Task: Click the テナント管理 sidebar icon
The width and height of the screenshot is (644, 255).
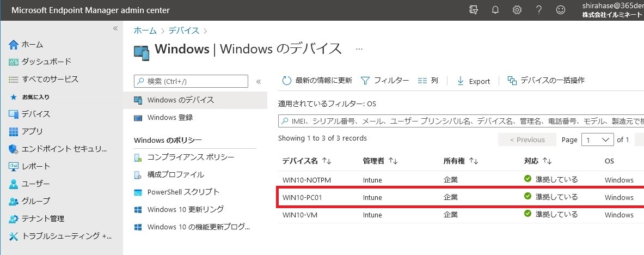Action: click(14, 219)
